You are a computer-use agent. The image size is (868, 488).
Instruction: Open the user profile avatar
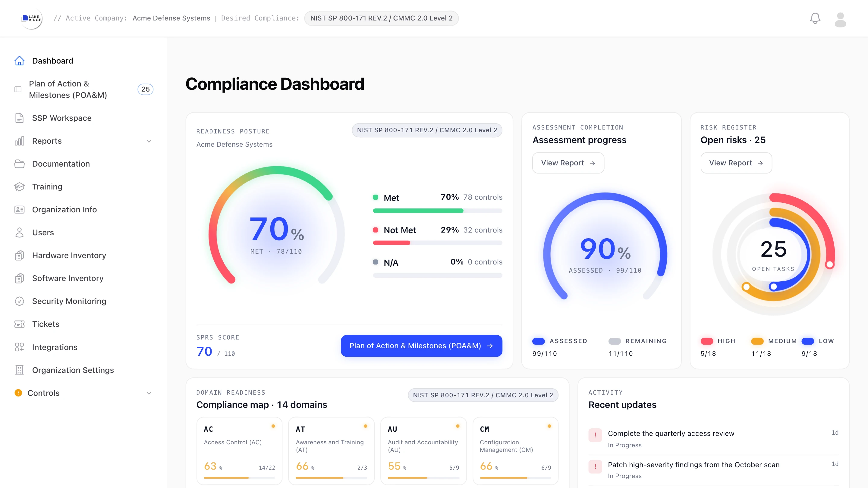point(840,20)
